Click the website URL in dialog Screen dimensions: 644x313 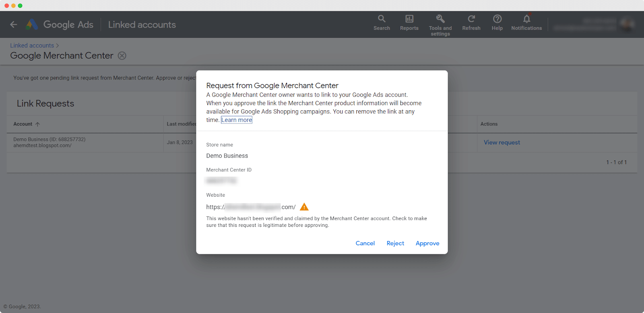[251, 207]
